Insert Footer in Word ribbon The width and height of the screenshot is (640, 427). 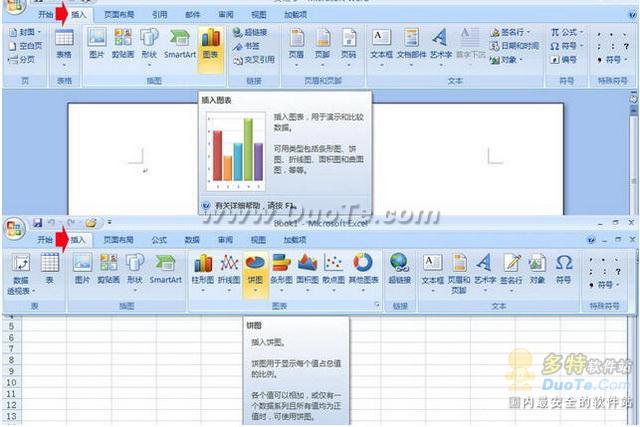click(322, 46)
